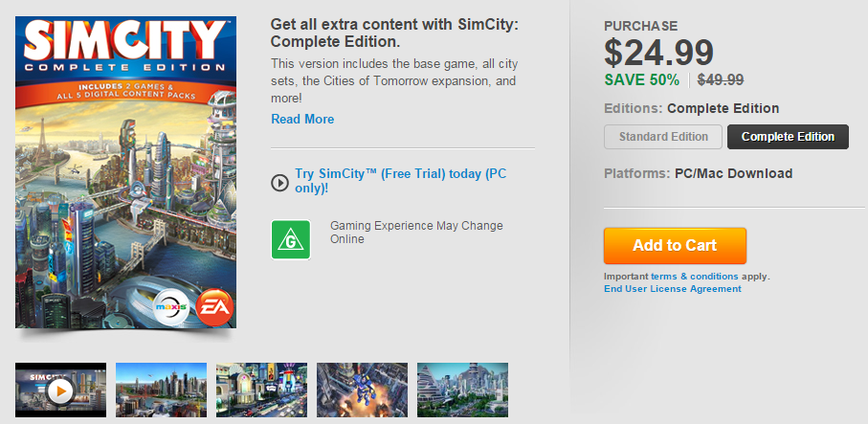Select the Complete Edition option

point(788,137)
